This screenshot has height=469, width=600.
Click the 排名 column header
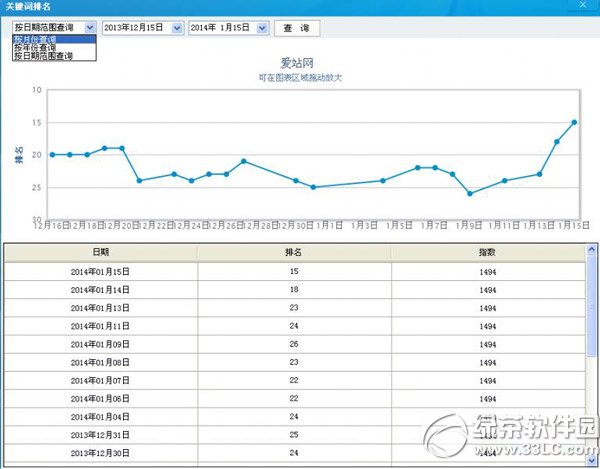294,253
